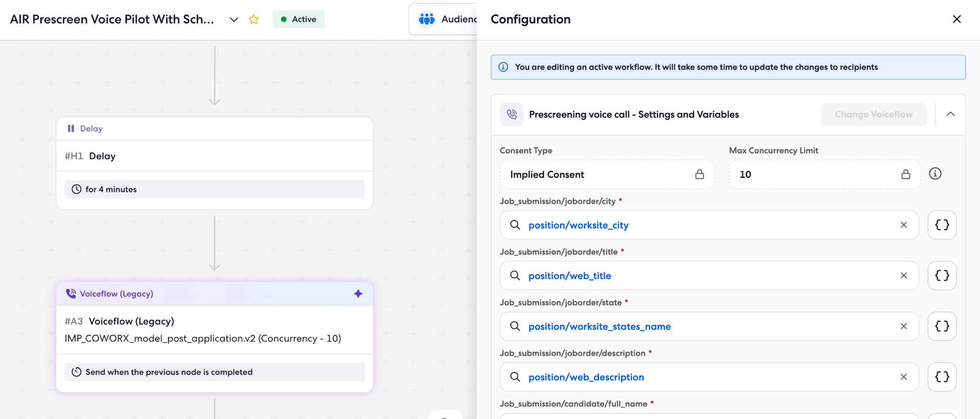
Task: Open the Audience button
Action: (443, 19)
